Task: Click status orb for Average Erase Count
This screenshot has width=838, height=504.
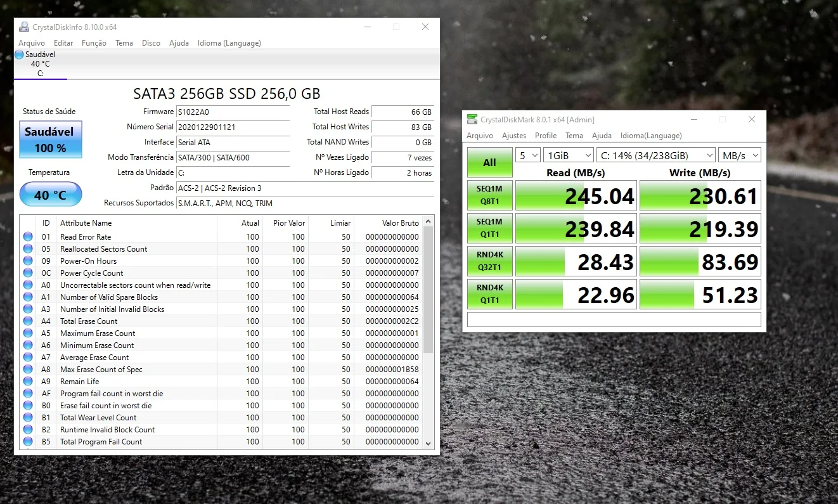Action: 28,358
